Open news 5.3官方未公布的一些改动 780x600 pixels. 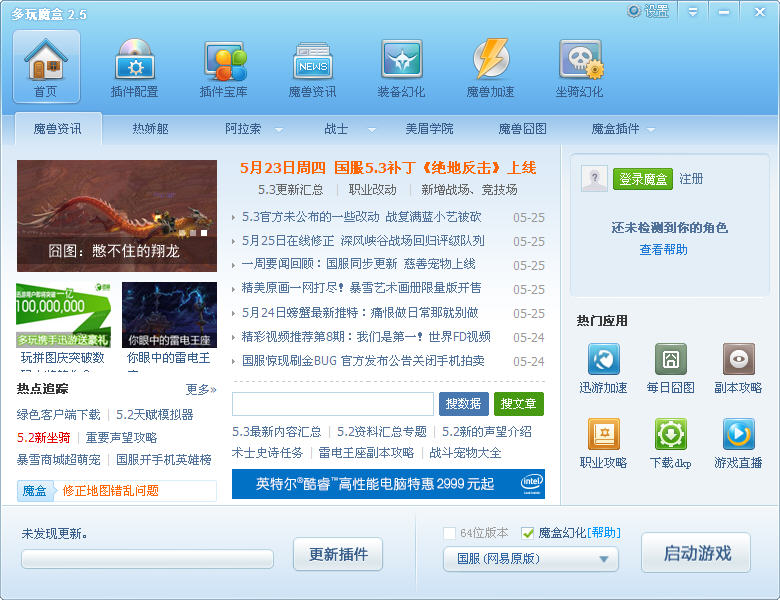tap(362, 217)
